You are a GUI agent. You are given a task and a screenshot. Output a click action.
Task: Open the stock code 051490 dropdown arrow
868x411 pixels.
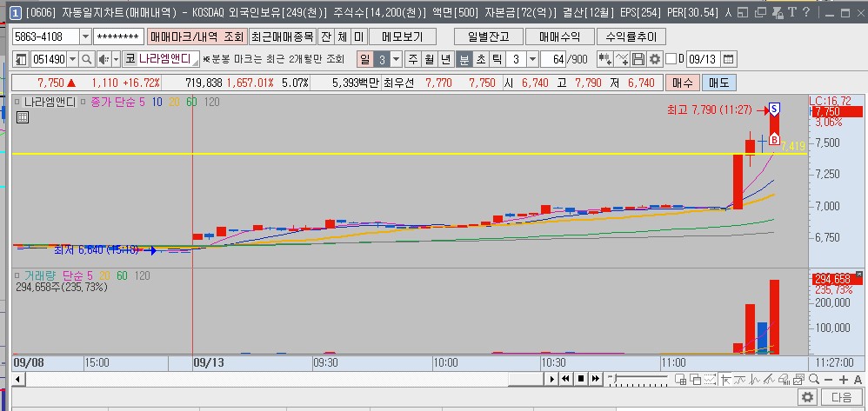[73, 59]
